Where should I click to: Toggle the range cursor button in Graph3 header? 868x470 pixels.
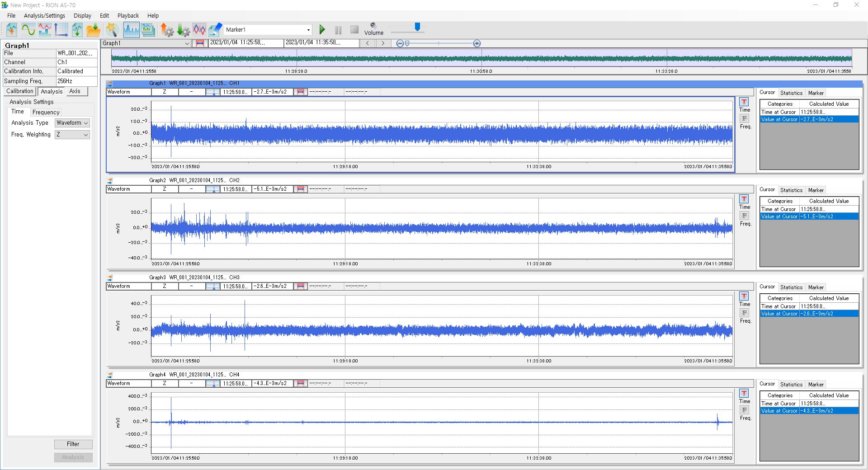[x=300, y=287]
